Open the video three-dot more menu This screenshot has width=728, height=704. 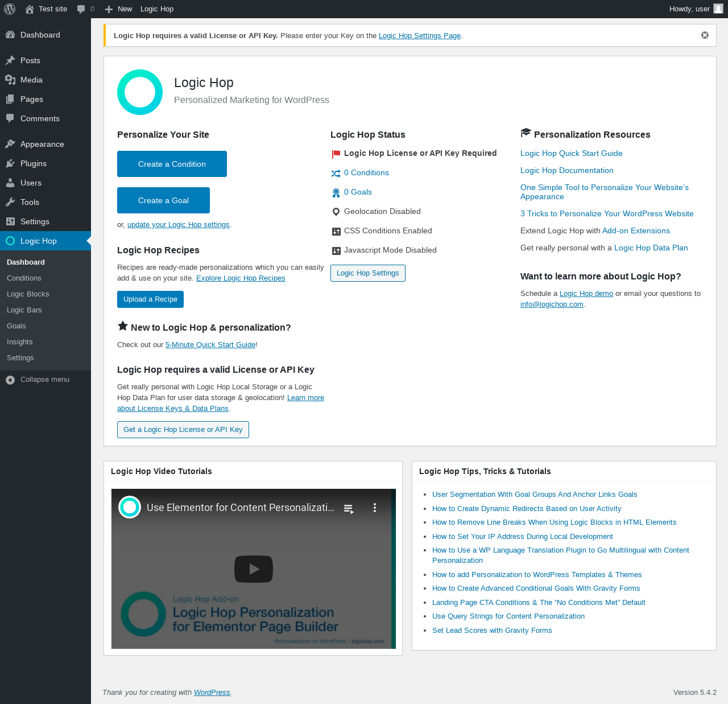pyautogui.click(x=375, y=508)
